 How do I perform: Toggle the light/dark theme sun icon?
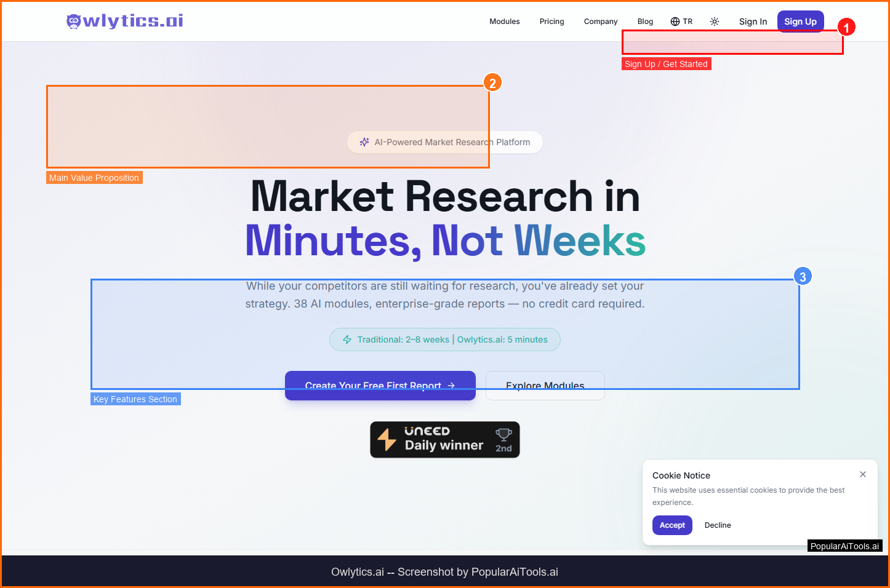pyautogui.click(x=715, y=22)
